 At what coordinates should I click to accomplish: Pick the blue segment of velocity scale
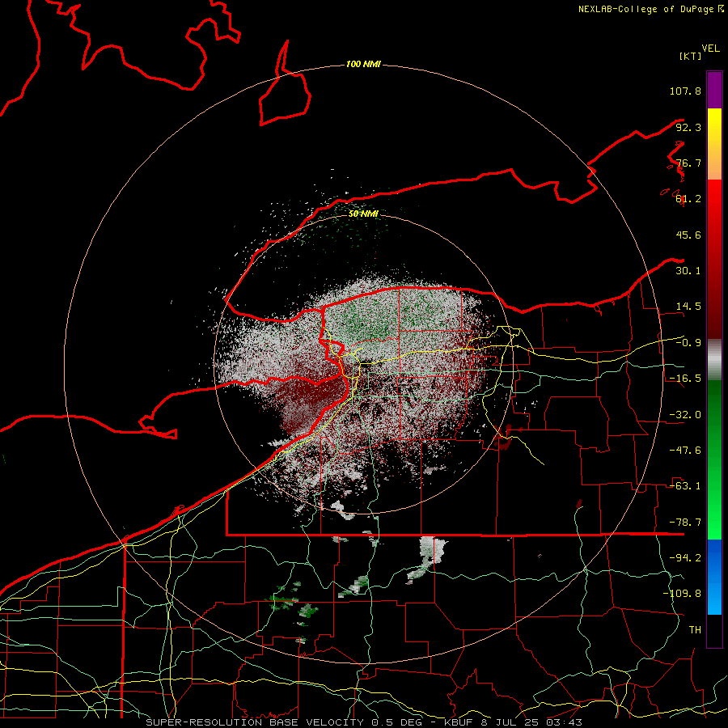(714, 577)
